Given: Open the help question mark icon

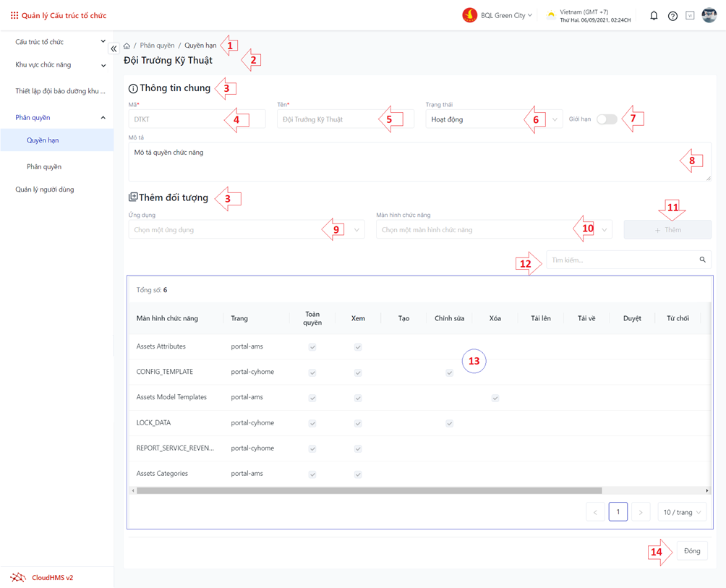Looking at the screenshot, I should (672, 16).
